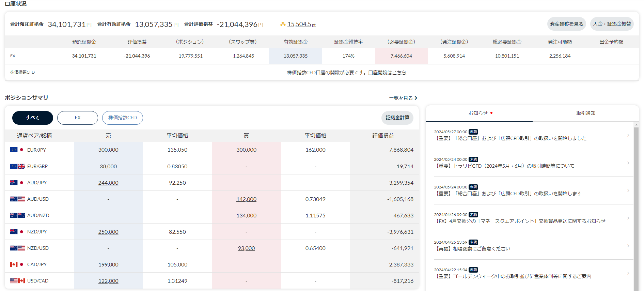This screenshot has width=644, height=291.
Task: Click the AUD/USD flag icon
Action: click(17, 199)
